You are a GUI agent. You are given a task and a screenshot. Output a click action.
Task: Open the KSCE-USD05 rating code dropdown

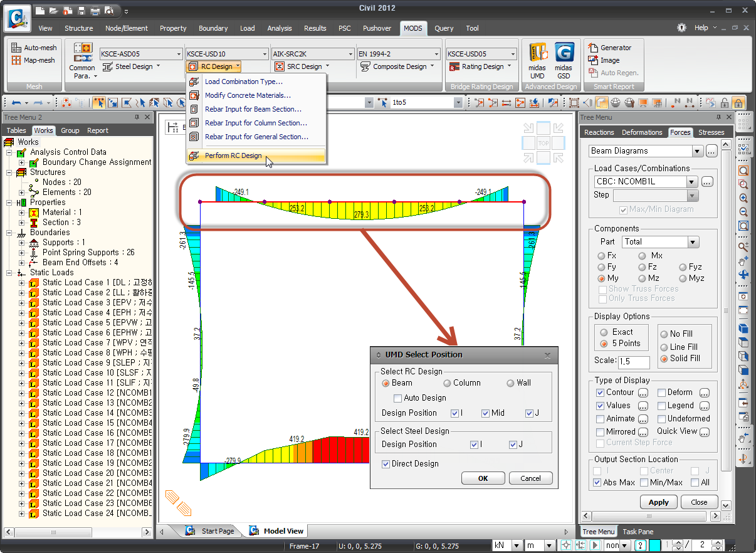513,54
